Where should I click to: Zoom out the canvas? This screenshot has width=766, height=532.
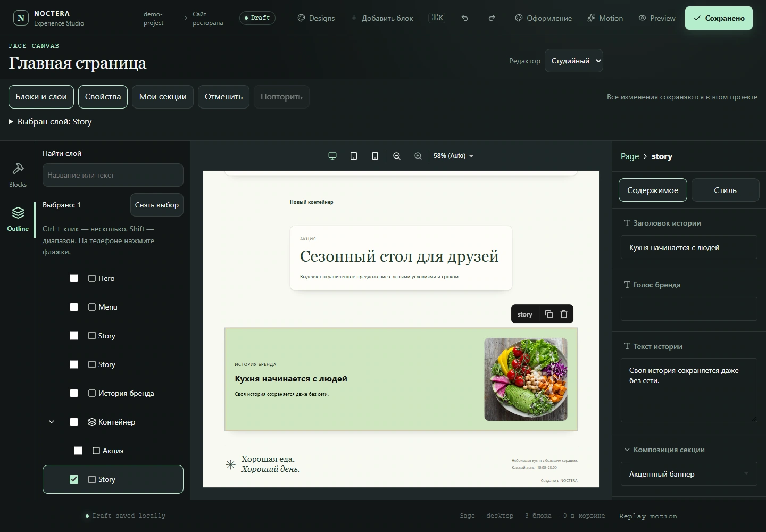point(397,156)
